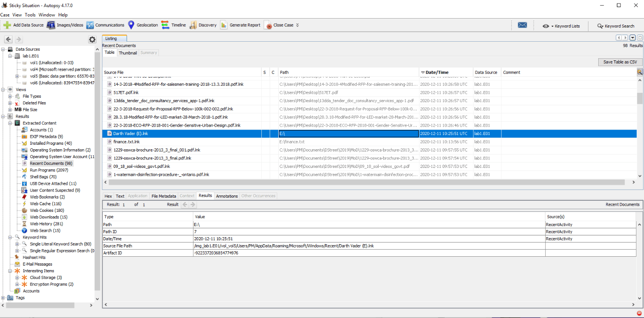
Task: Click the forward arrow in tree panel
Action: click(x=18, y=40)
